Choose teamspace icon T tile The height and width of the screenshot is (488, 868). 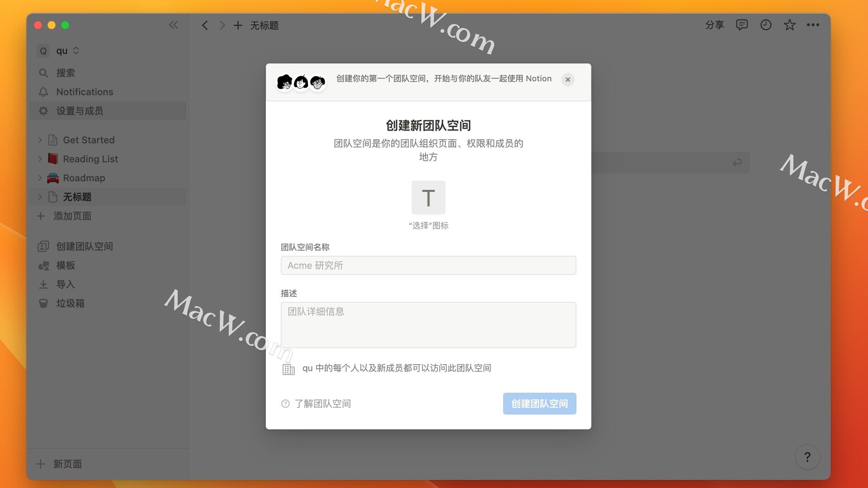coord(428,197)
